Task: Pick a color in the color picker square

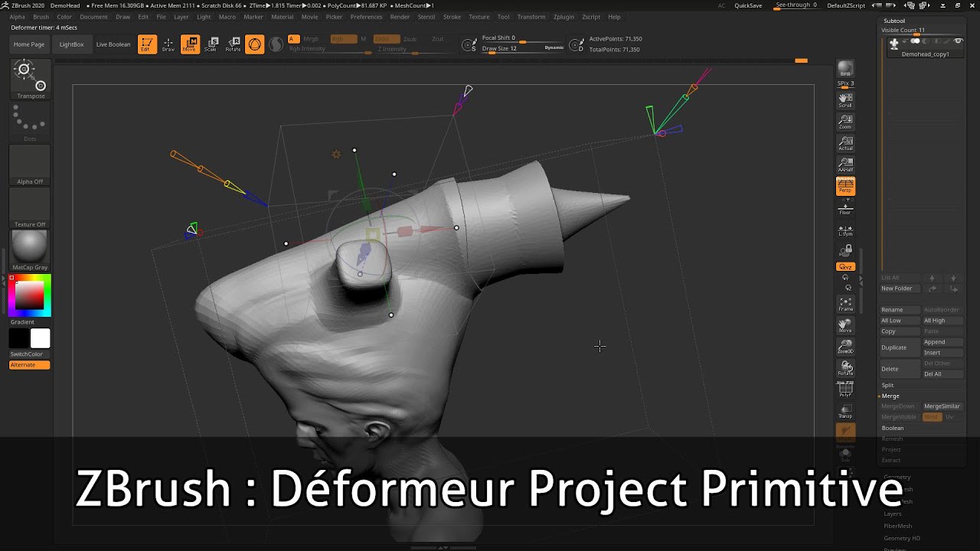Action: 30,296
